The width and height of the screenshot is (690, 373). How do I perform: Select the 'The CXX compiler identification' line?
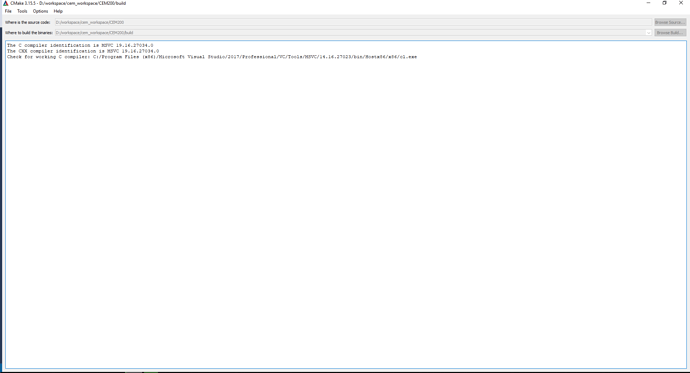pos(83,51)
